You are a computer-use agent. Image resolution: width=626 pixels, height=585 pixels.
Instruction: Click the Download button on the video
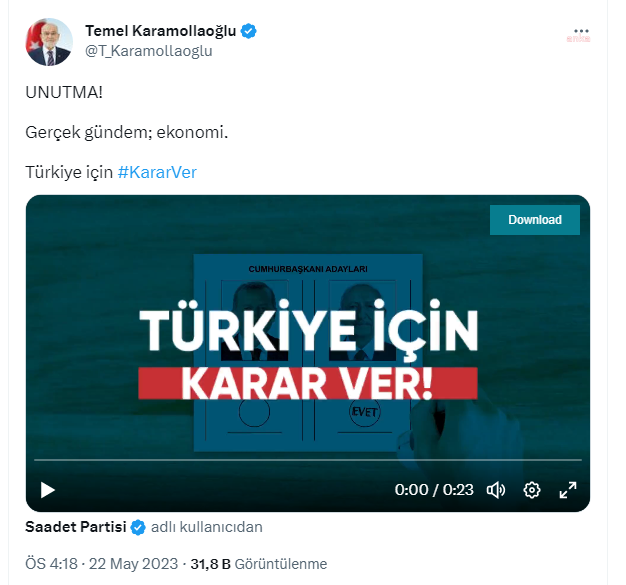pos(535,220)
